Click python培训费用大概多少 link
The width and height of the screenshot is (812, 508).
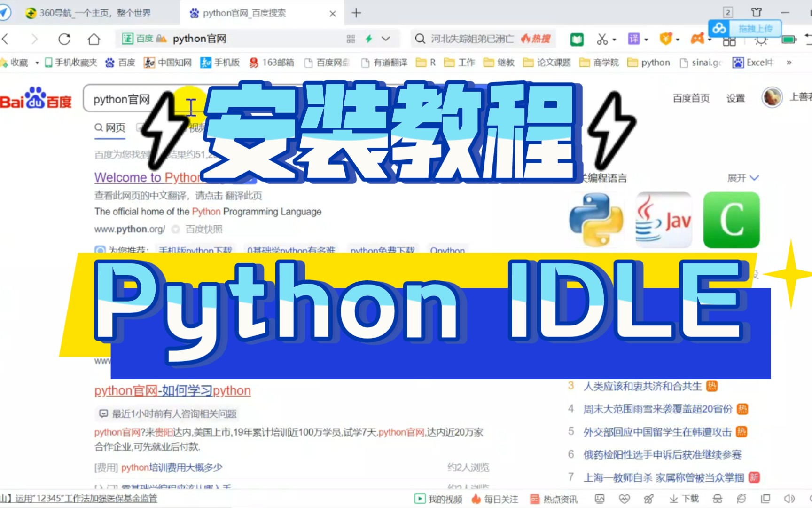[x=172, y=468]
